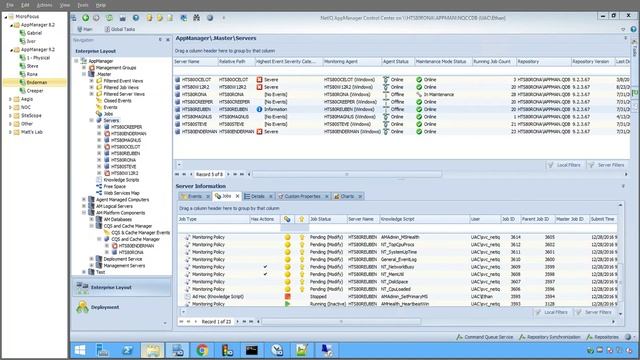This screenshot has height=360, width=640.
Task: Click the status globe icon in bottom status bar
Action: tap(628, 337)
